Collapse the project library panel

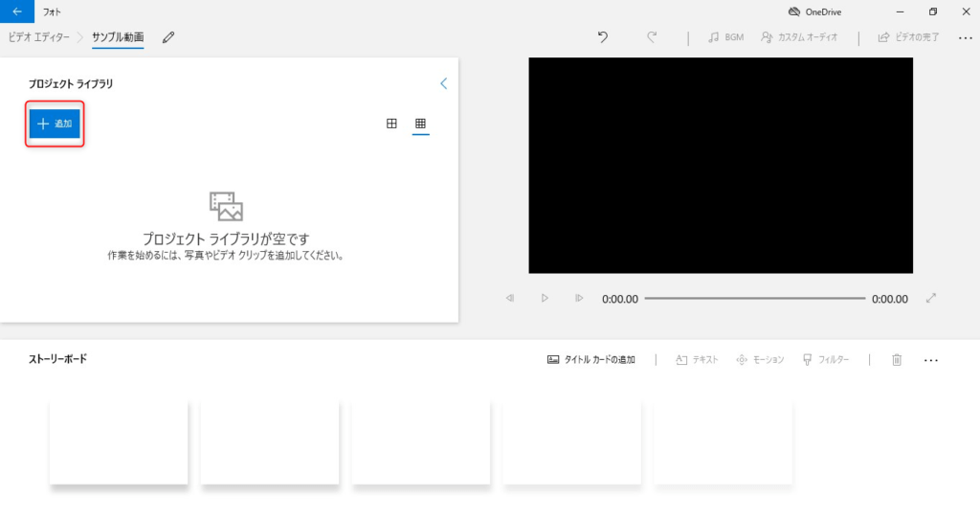[x=444, y=84]
